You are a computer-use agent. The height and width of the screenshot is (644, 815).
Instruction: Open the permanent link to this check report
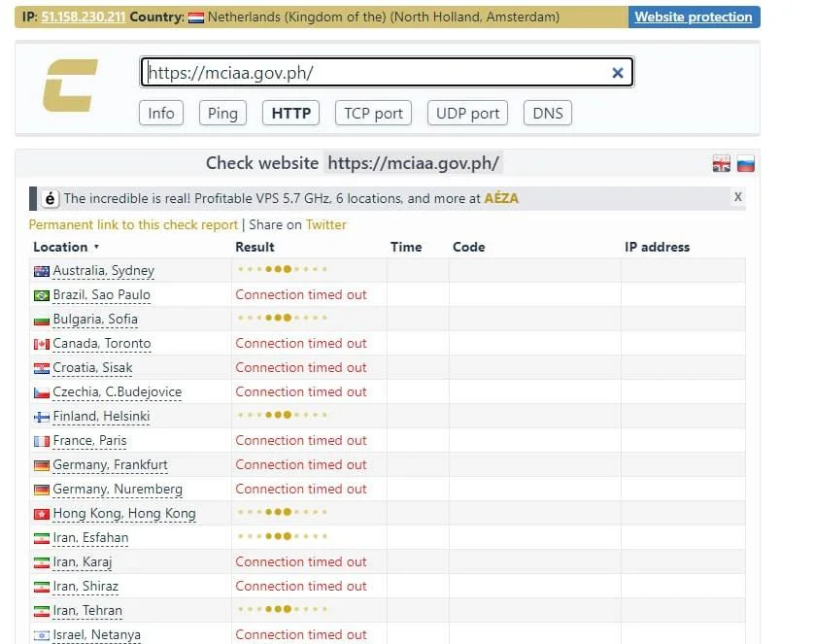tap(133, 224)
